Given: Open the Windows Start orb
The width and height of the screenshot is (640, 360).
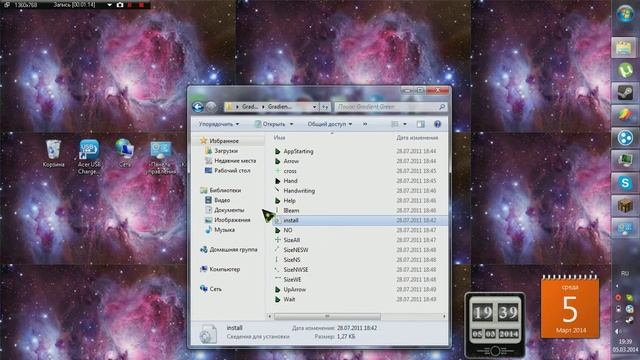Looking at the screenshot, I should [x=624, y=13].
